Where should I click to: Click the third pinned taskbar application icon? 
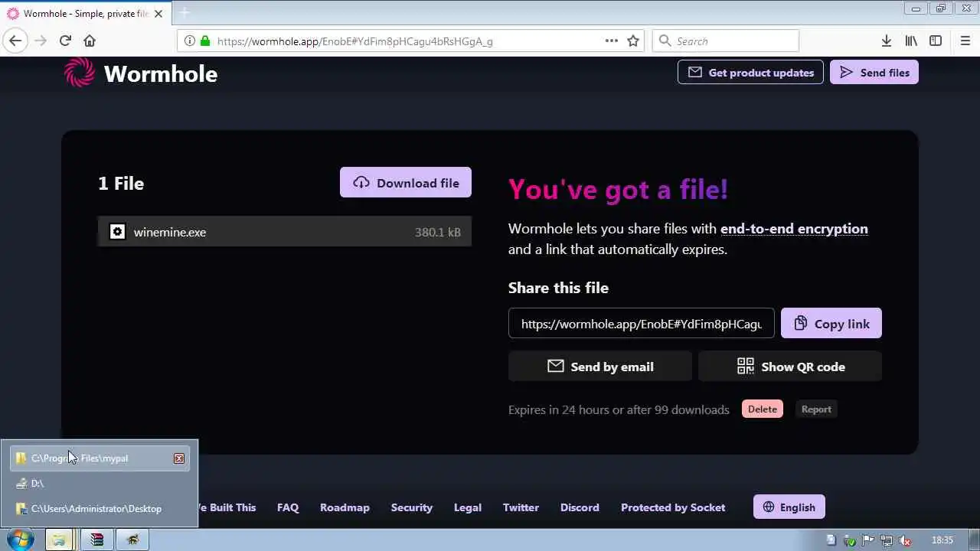point(134,540)
